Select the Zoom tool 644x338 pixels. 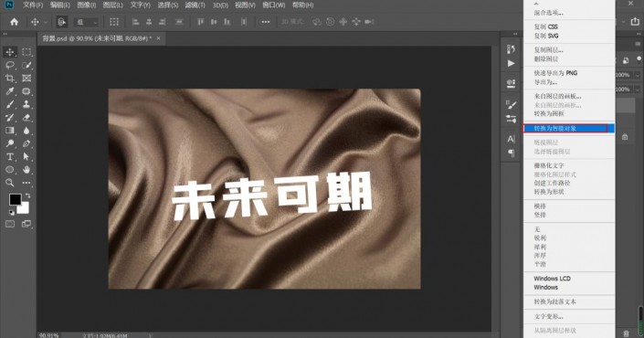click(x=9, y=183)
